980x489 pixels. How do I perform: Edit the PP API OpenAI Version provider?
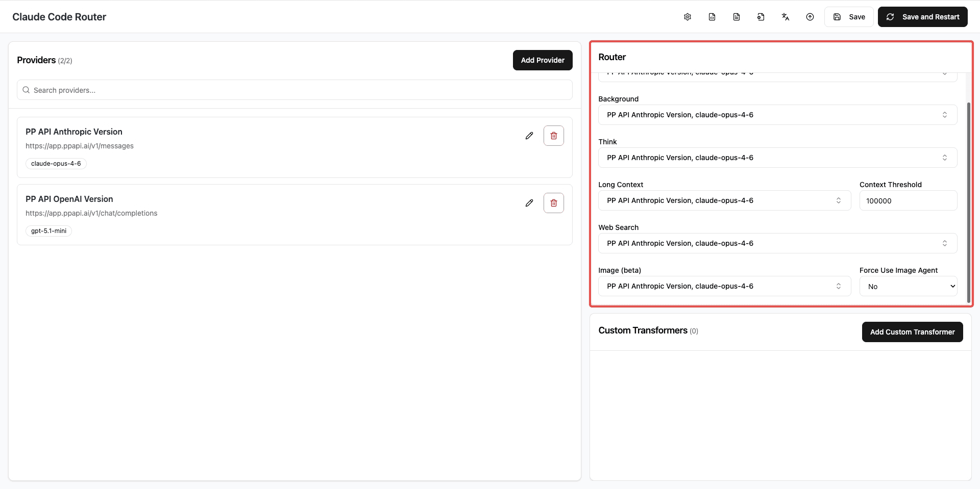tap(529, 202)
